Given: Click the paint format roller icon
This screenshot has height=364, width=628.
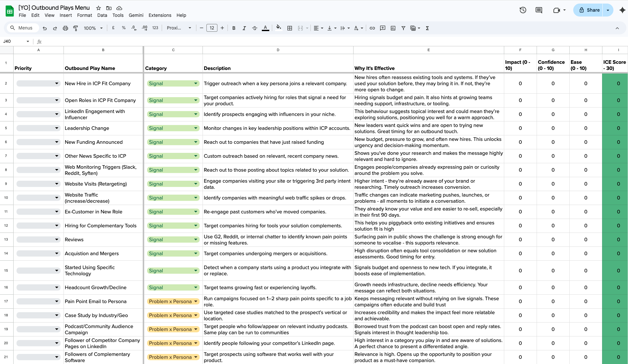Looking at the screenshot, I should point(76,28).
